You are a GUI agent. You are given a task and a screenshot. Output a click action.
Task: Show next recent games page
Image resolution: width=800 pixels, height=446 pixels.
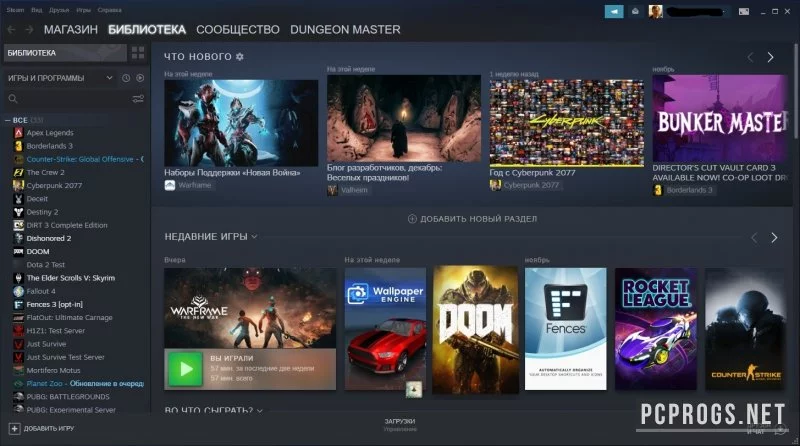click(774, 237)
